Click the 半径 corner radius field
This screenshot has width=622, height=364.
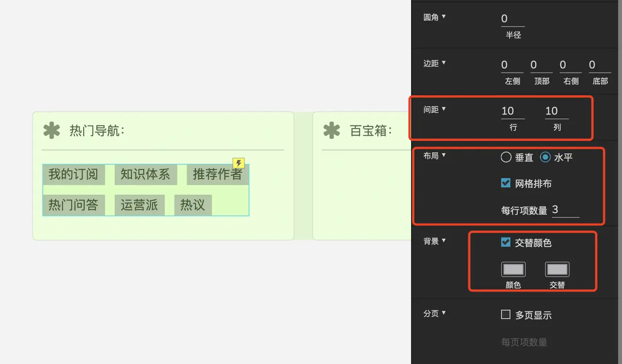[513, 19]
